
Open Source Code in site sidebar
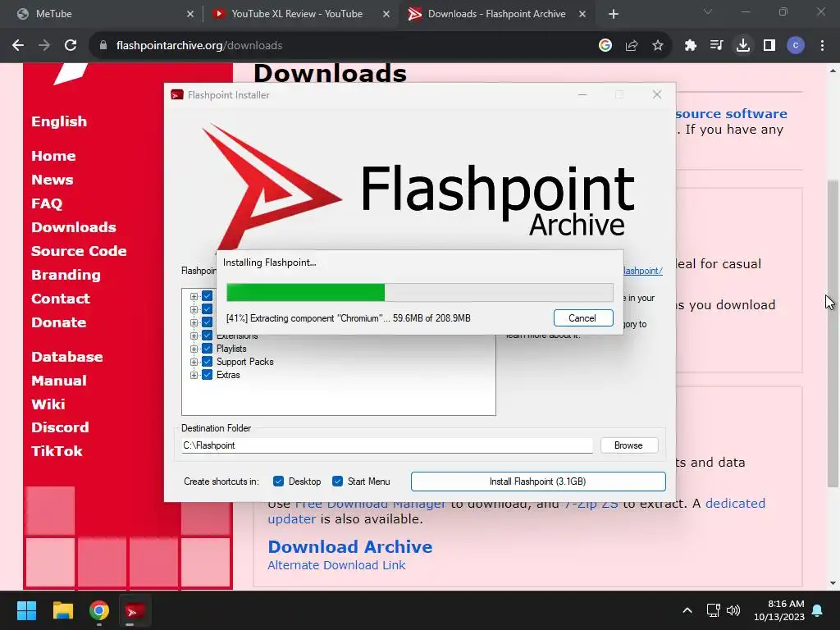(79, 251)
